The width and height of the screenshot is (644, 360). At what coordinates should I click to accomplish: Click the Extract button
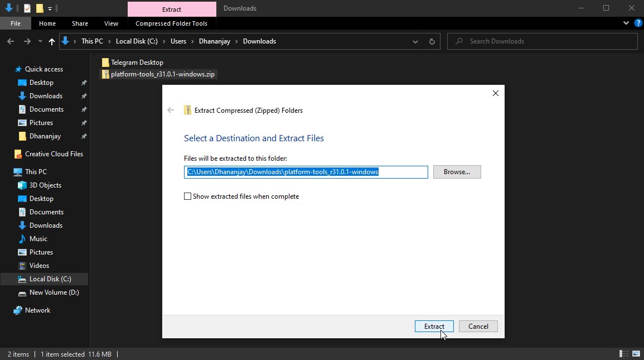tap(434, 326)
